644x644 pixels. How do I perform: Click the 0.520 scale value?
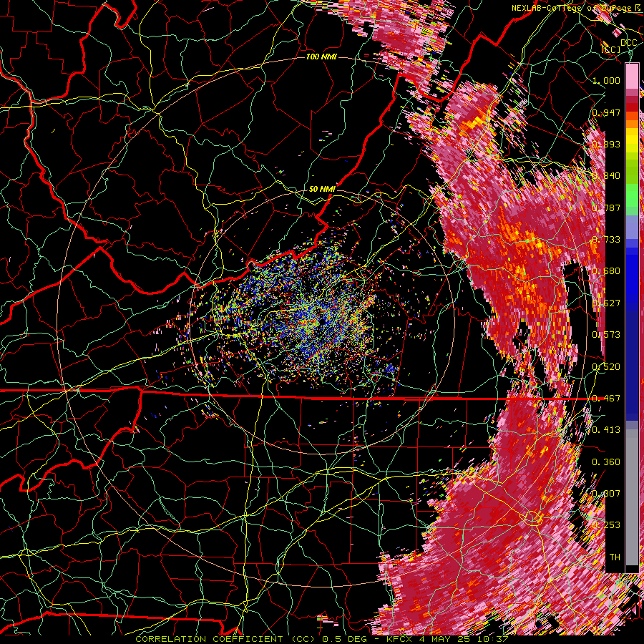click(x=606, y=367)
